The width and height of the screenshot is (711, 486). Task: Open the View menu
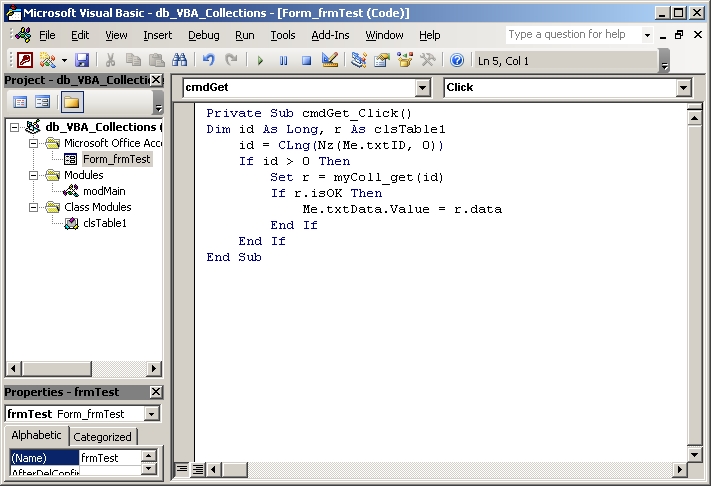tap(116, 35)
